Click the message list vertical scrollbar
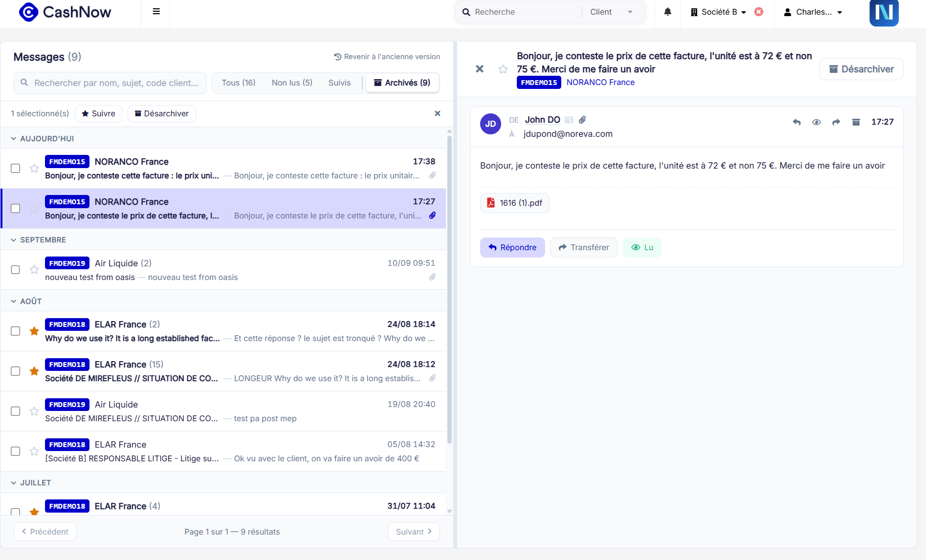Image resolution: width=926 pixels, height=560 pixels. pos(449,288)
